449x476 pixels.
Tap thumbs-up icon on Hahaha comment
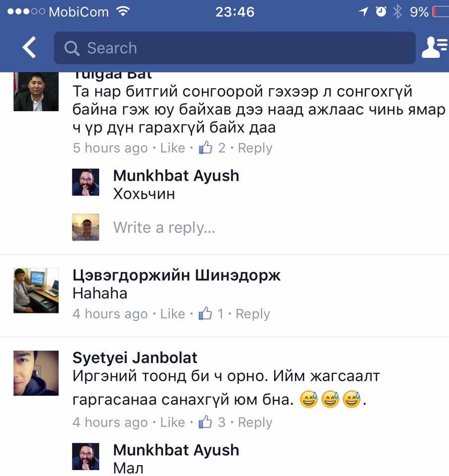pos(205,313)
